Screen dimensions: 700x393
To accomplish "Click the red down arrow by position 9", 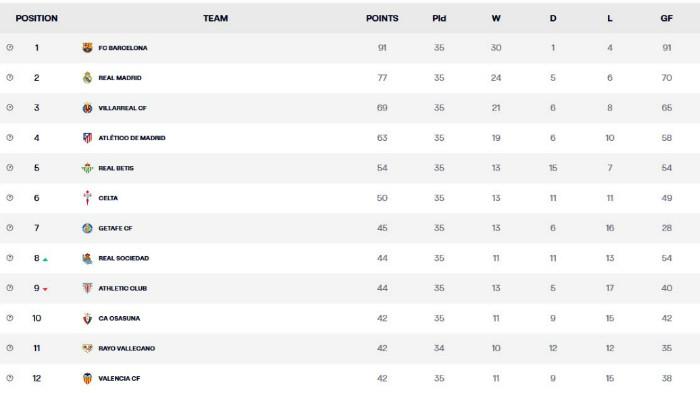I will (x=45, y=289).
